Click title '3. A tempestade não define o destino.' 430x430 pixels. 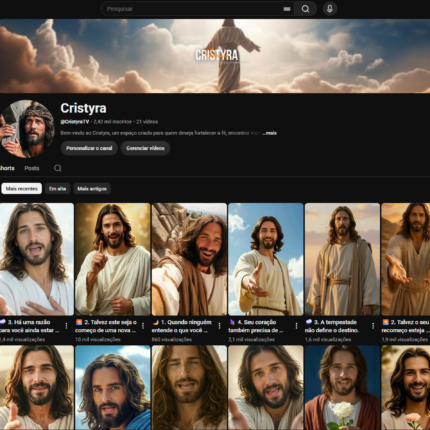[x=332, y=326]
